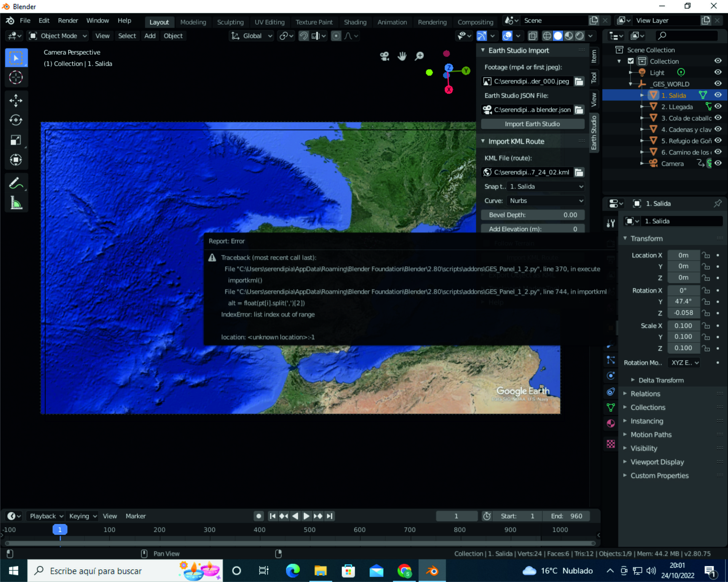
Task: Toggle visibility of 2. LLegada
Action: (718, 107)
